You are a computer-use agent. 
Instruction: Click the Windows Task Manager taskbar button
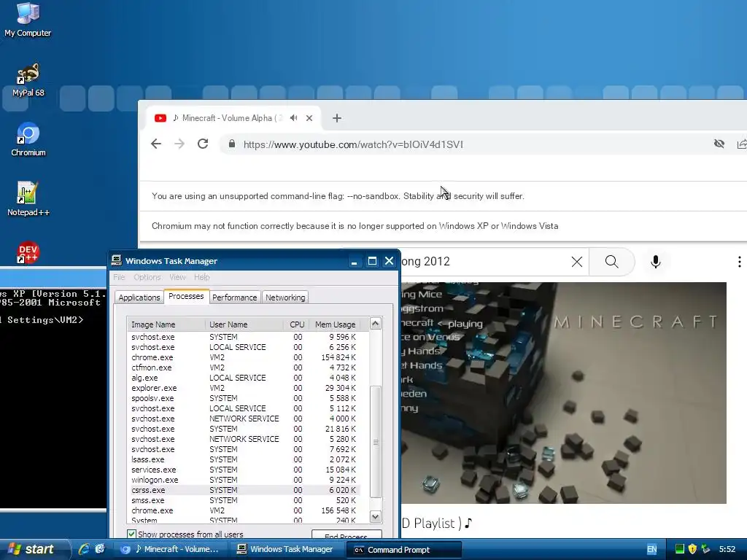[289, 549]
